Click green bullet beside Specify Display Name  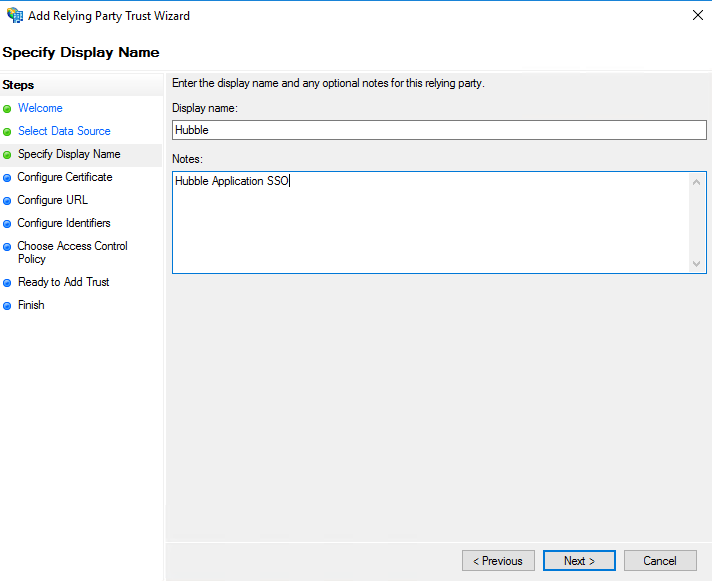pyautogui.click(x=7, y=155)
